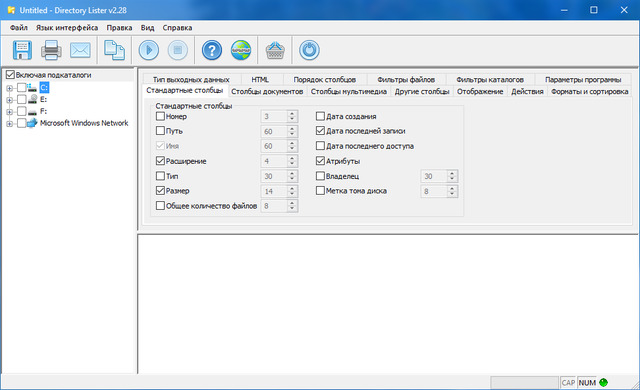
Task: Switch to the Столбцы документов tab
Action: pyautogui.click(x=267, y=91)
